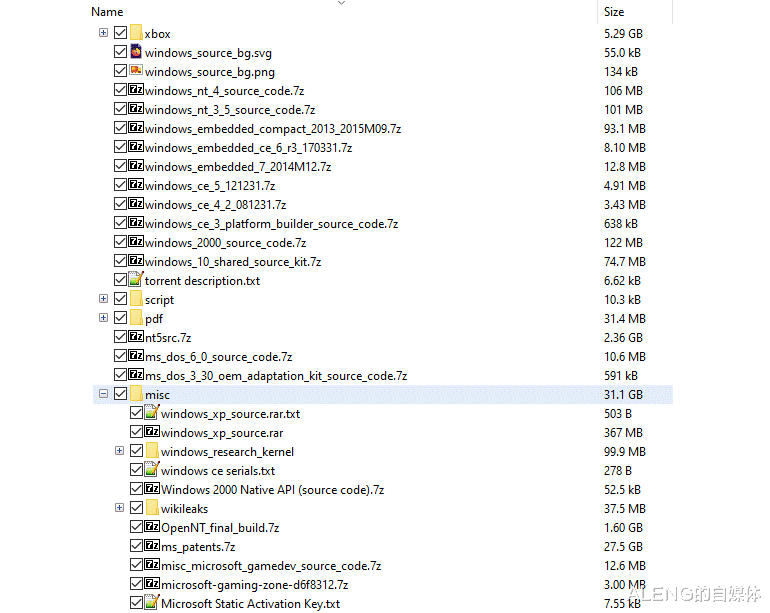Click the 31.1 GB size of misc
The height and width of the screenshot is (613, 770).
coord(623,395)
